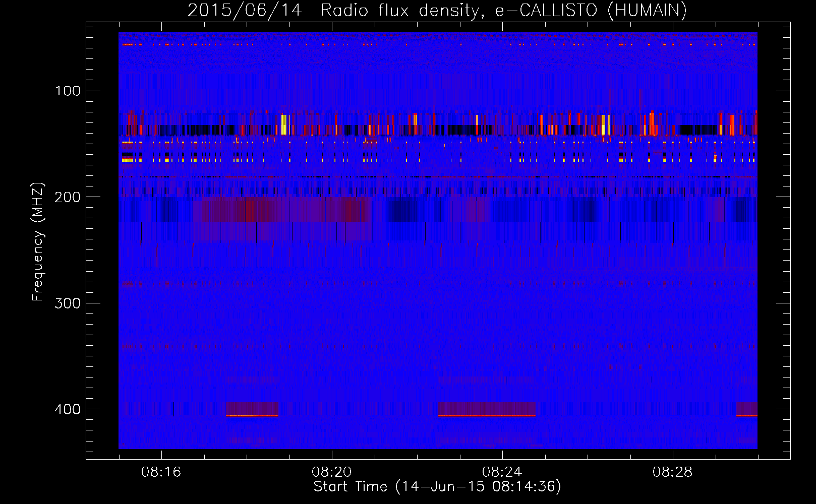
Task: Click the 08:16 time tick label
Action: (161, 472)
